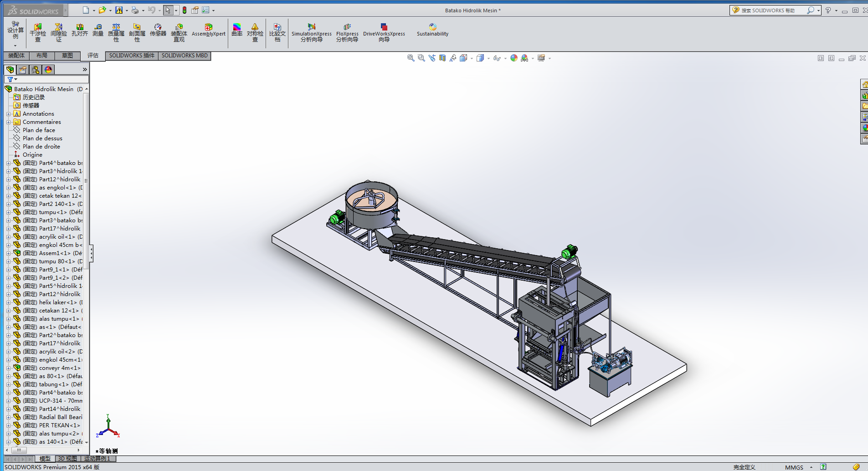The height and width of the screenshot is (471, 868).
Task: Click the Zoom to Fit magnifier icon
Action: 411,58
